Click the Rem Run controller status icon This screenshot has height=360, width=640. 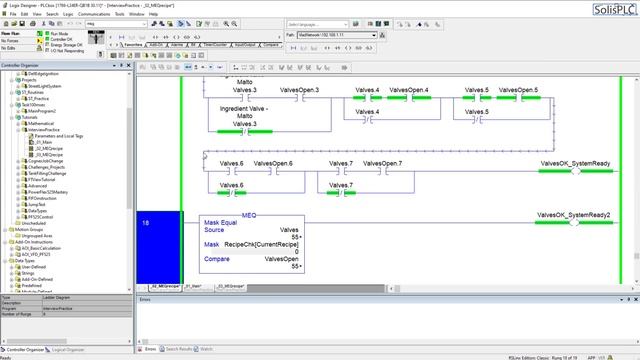40,33
